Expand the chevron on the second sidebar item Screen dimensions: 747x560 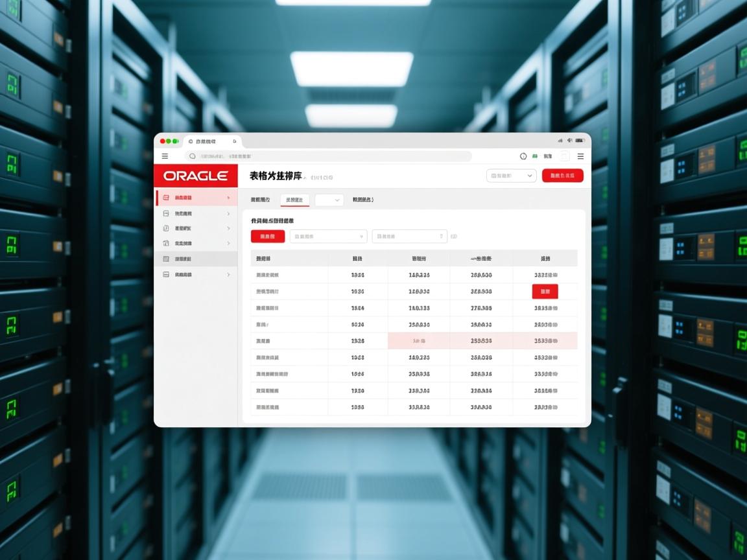[228, 213]
